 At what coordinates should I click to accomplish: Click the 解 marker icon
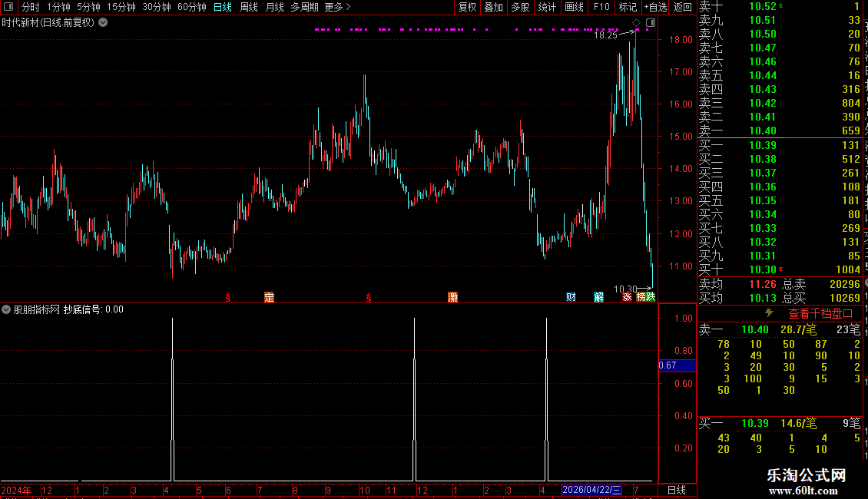(598, 297)
